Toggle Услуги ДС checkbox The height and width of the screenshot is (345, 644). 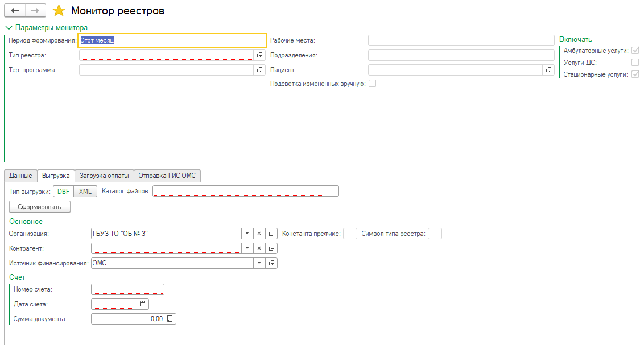(x=635, y=63)
